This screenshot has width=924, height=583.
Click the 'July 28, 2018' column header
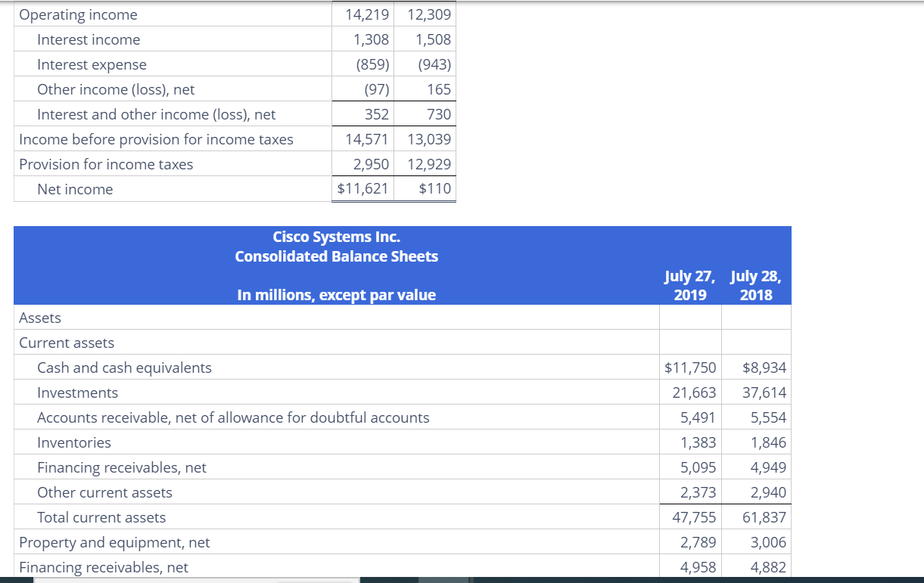756,285
